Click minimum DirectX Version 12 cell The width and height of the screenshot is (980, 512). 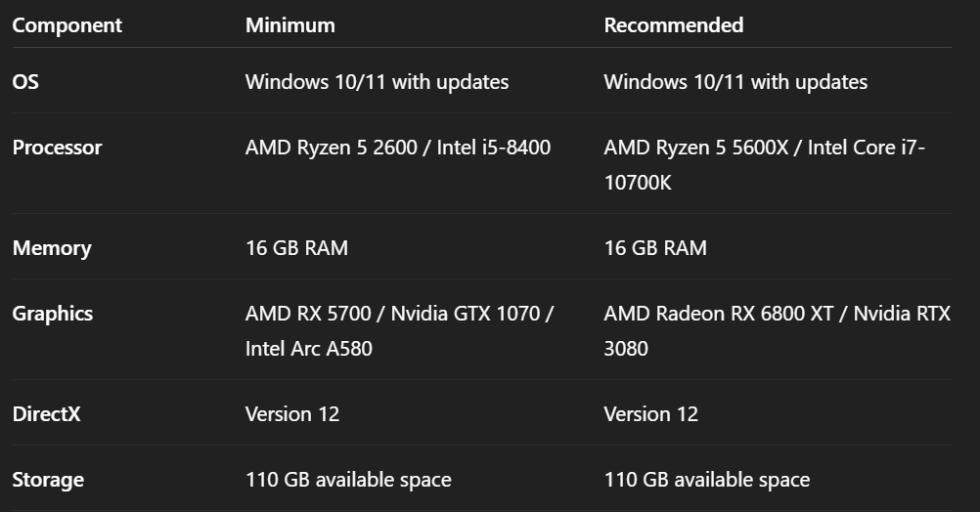pyautogui.click(x=292, y=414)
